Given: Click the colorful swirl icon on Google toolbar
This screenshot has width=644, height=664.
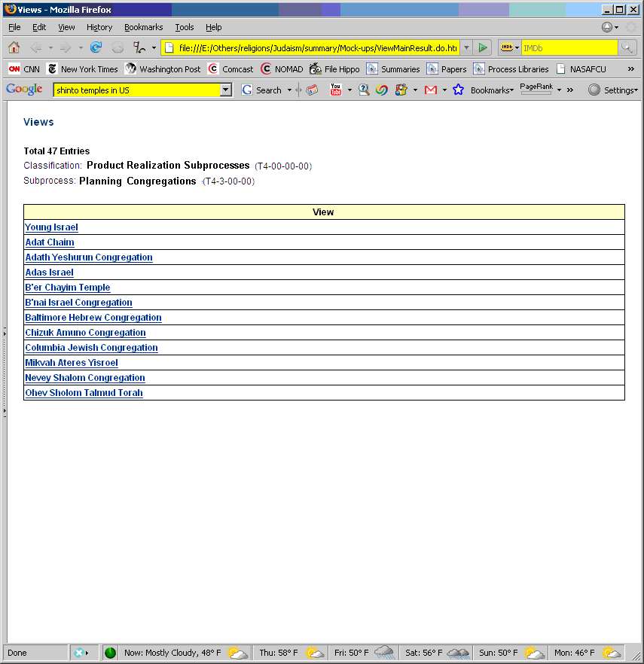Looking at the screenshot, I should pos(382,90).
